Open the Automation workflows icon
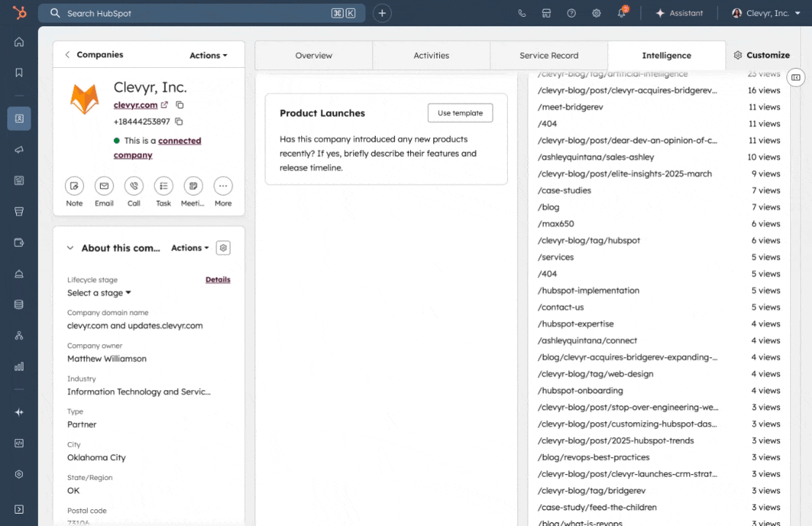The height and width of the screenshot is (526, 812). tap(19, 335)
